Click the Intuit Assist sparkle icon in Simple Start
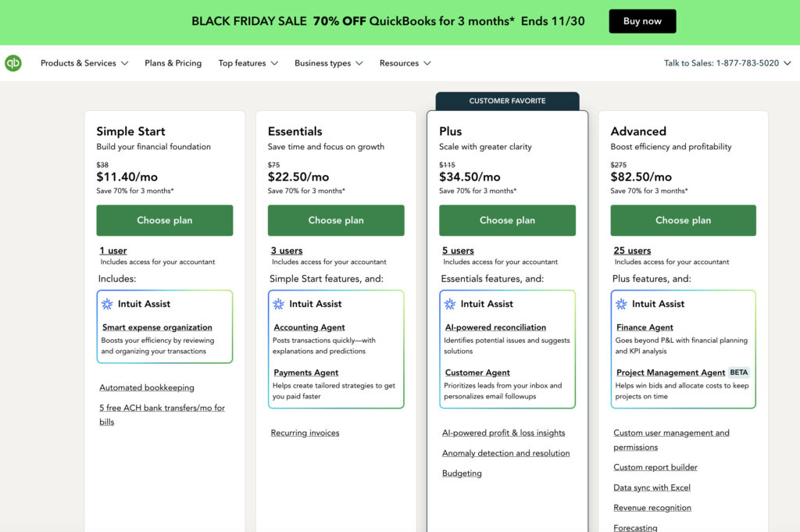This screenshot has height=532, width=800. tap(107, 304)
